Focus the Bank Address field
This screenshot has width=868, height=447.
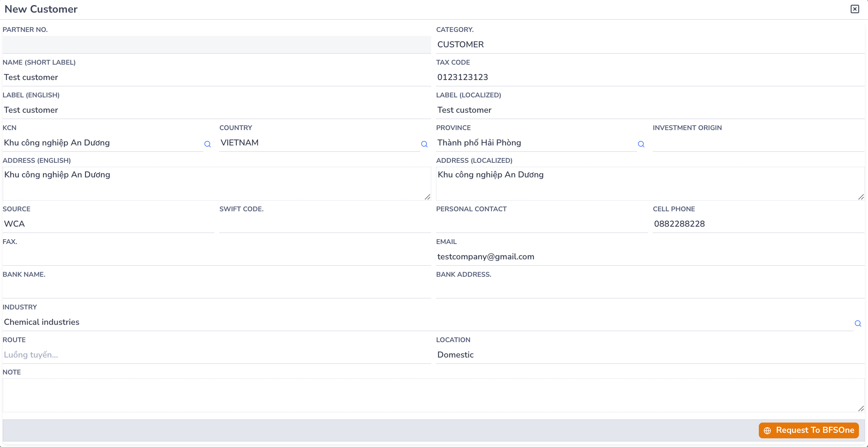coord(650,289)
